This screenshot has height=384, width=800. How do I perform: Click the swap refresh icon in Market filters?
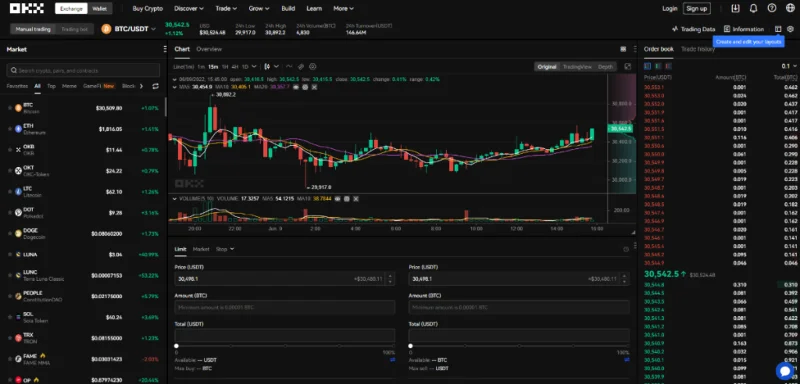pyautogui.click(x=156, y=86)
